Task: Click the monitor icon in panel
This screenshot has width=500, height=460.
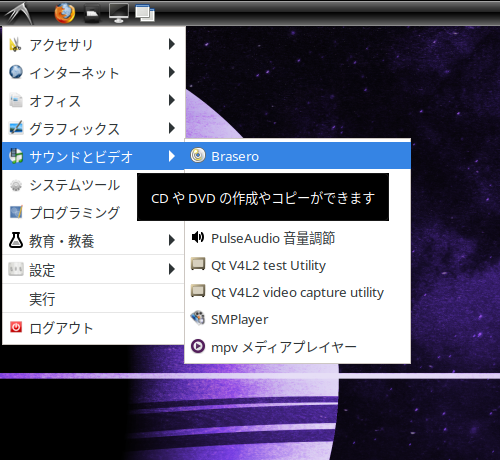Action: [119, 13]
